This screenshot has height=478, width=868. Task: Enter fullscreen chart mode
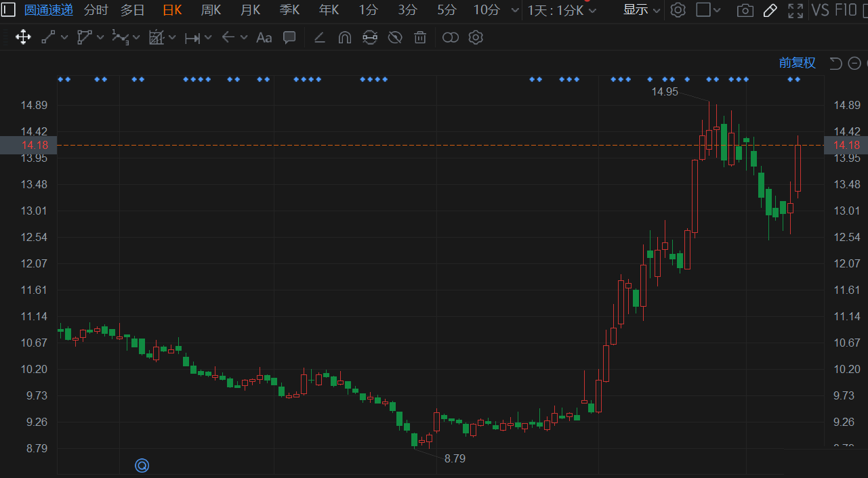point(795,10)
